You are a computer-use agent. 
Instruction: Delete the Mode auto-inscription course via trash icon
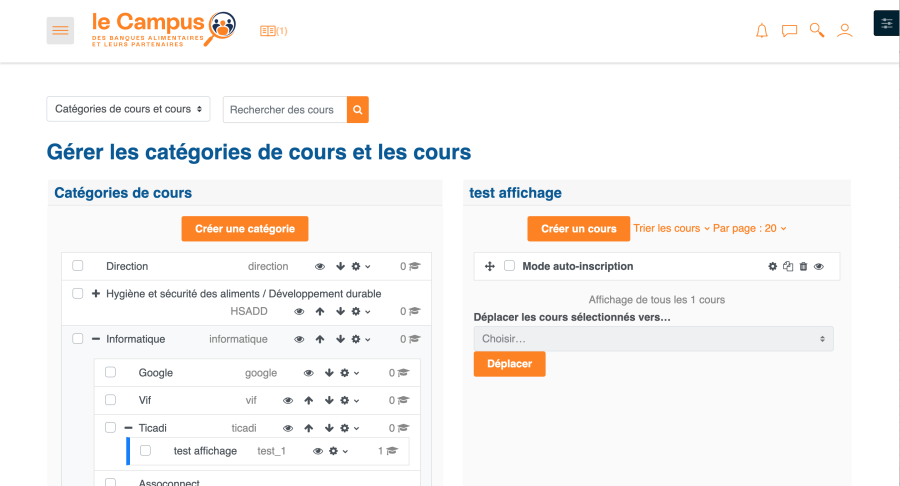pyautogui.click(x=803, y=266)
